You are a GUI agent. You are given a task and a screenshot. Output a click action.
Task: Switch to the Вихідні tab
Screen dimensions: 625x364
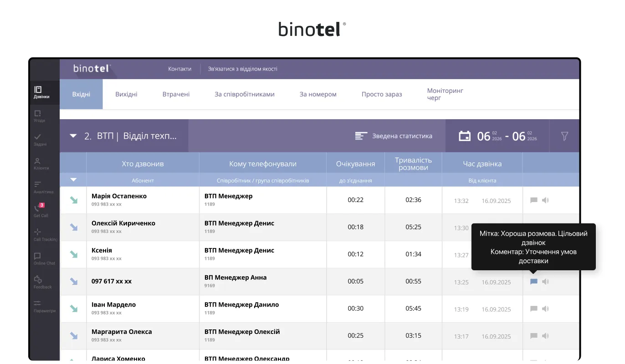[126, 94]
